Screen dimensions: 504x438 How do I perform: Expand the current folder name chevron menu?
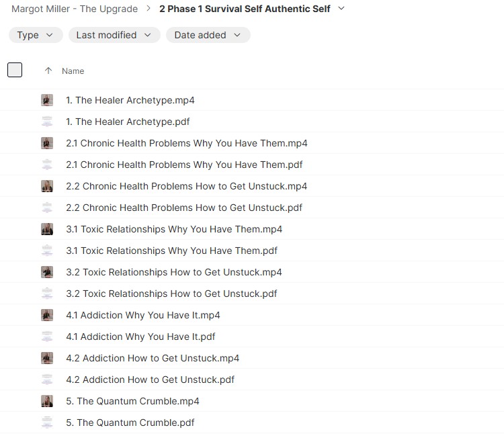click(341, 8)
